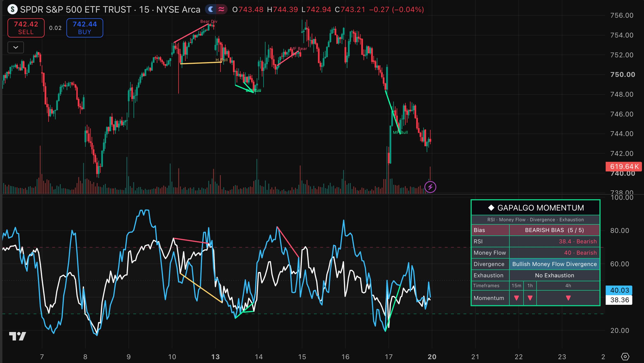Click date 17 on the time axis
The width and height of the screenshot is (644, 363).
pyautogui.click(x=389, y=357)
